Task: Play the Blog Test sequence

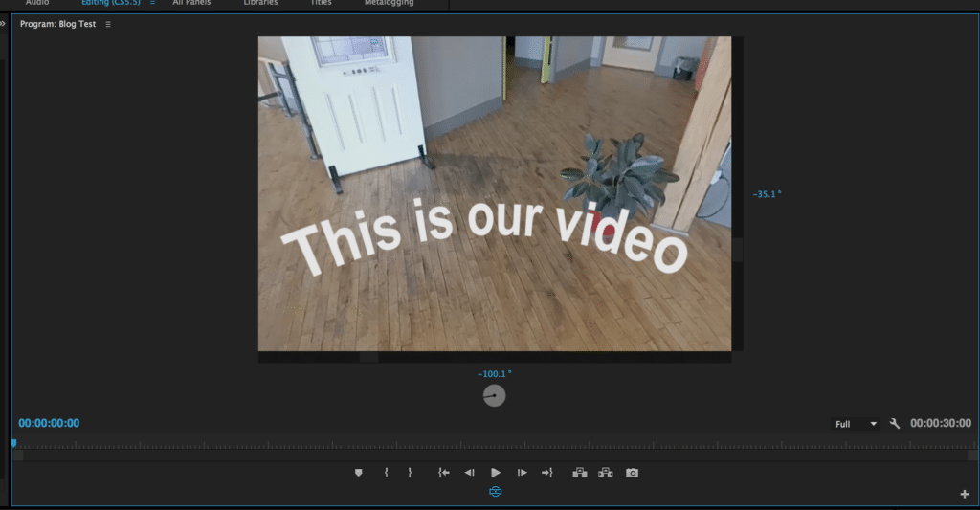Action: pos(496,473)
